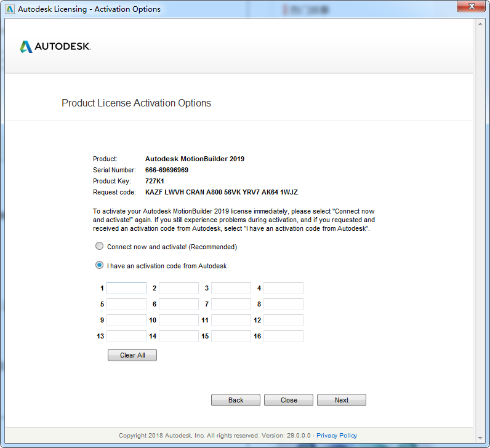Click the Close button beside Back
490x448 pixels.
(289, 400)
